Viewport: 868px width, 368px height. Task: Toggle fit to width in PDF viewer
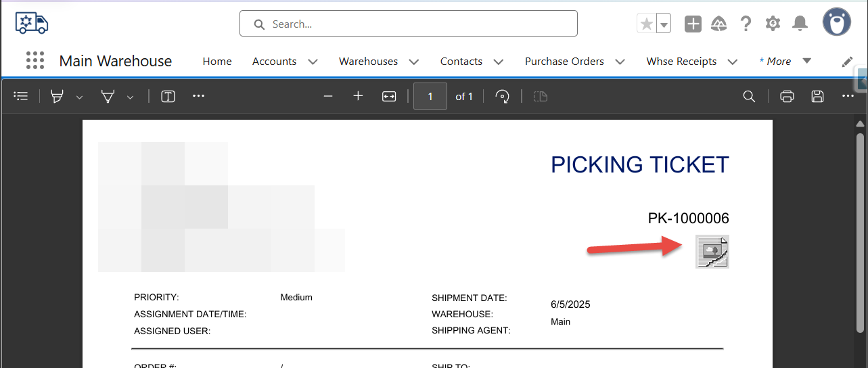coord(389,97)
